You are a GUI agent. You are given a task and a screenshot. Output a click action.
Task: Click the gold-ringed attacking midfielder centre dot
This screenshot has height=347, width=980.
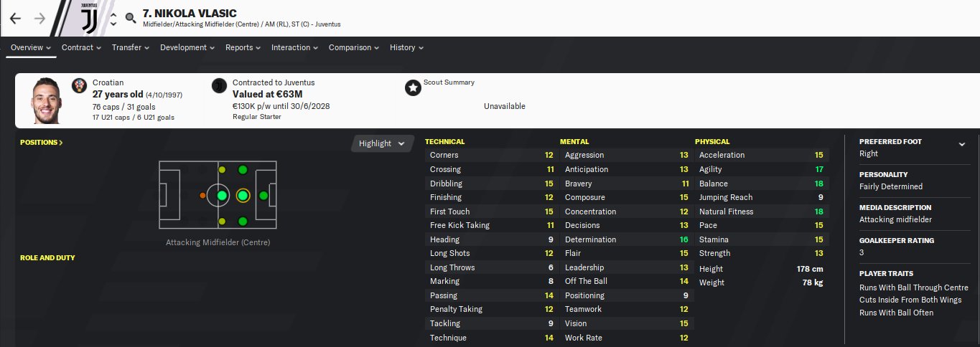(x=243, y=195)
